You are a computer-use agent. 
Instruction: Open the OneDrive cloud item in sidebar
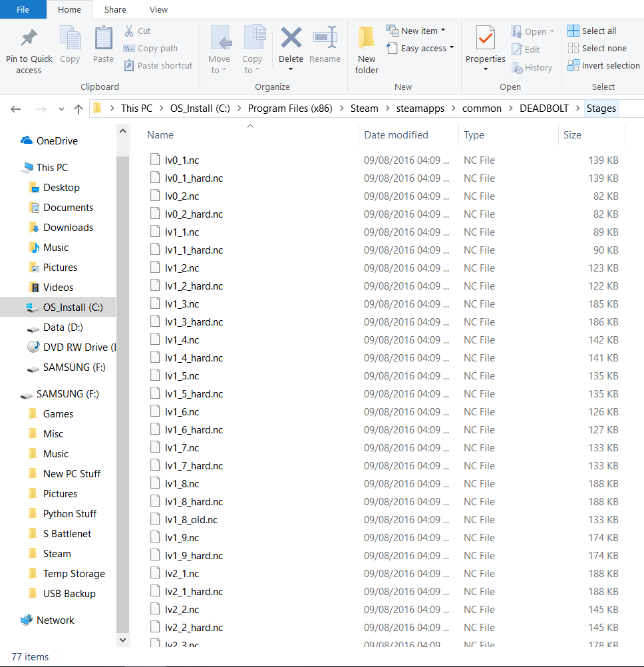click(x=49, y=141)
